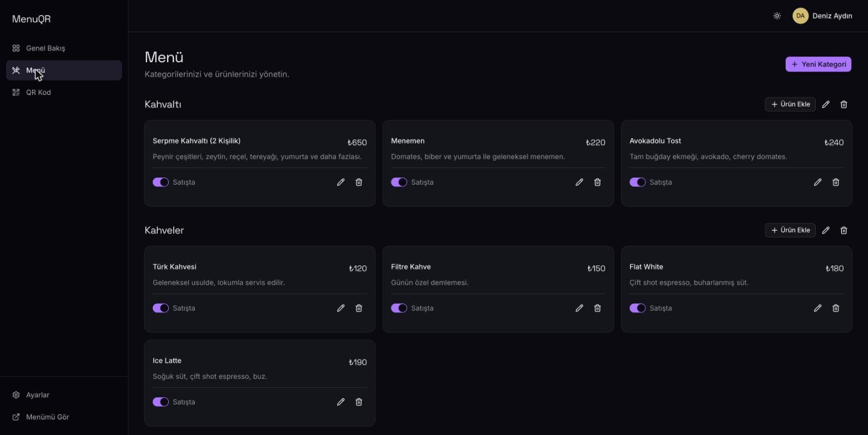The width and height of the screenshot is (868, 435).
Task: Open Genel Bakış in sidebar
Action: click(64, 48)
